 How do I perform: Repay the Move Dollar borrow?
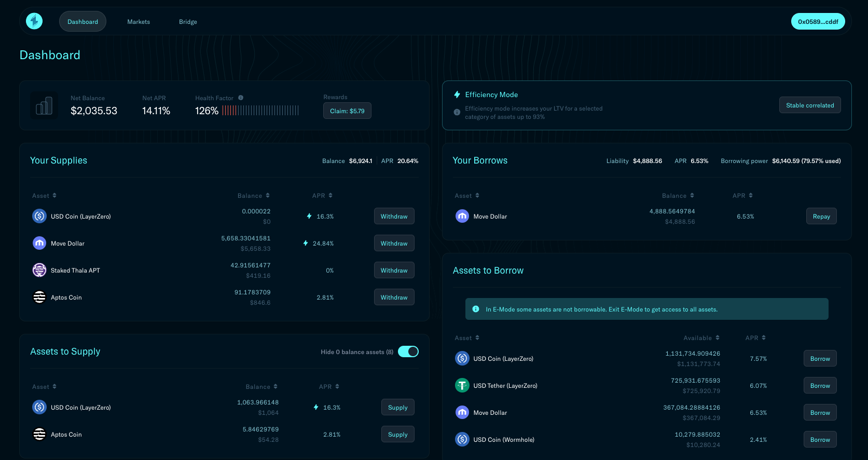click(x=821, y=217)
